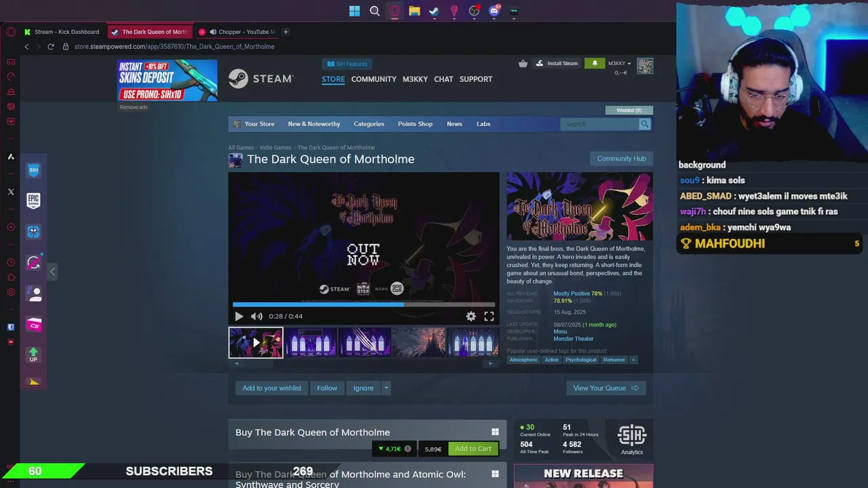868x488 pixels.
Task: Enter trailer fullscreen mode
Action: pos(489,316)
